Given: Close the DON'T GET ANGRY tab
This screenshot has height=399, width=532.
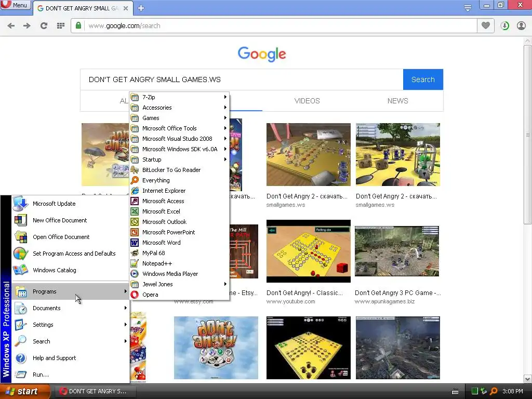Looking at the screenshot, I should tap(126, 8).
